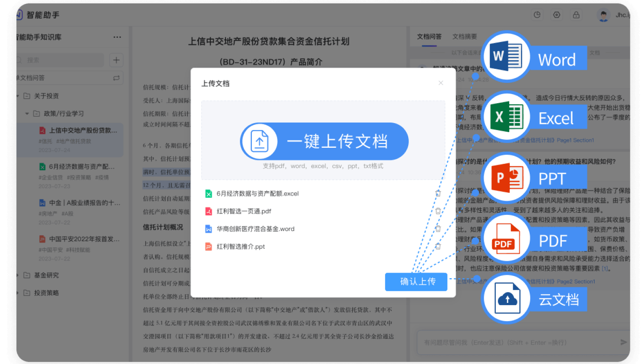Switch to the 文档摘要 tab

point(465,36)
